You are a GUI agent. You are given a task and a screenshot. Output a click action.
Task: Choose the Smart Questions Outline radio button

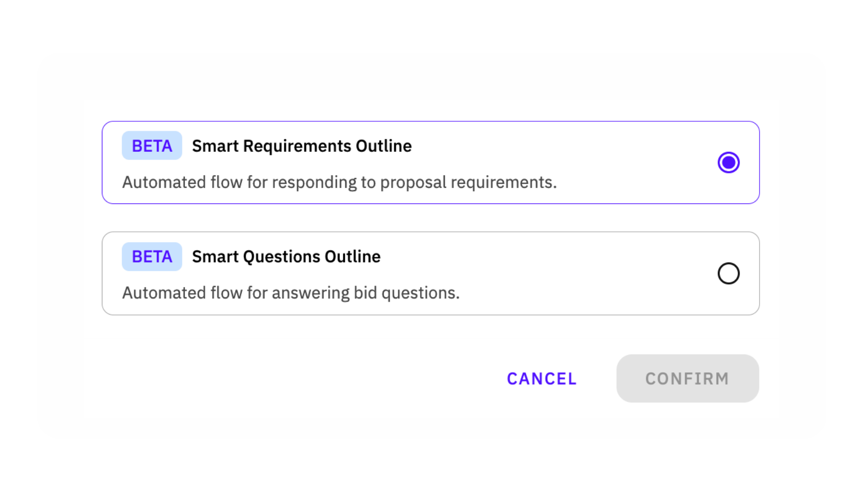[x=729, y=273]
